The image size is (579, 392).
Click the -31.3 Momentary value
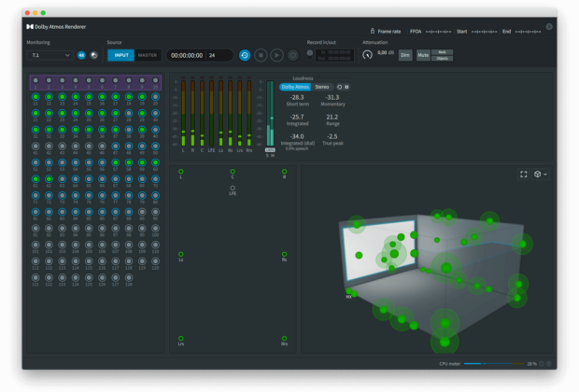click(x=332, y=97)
